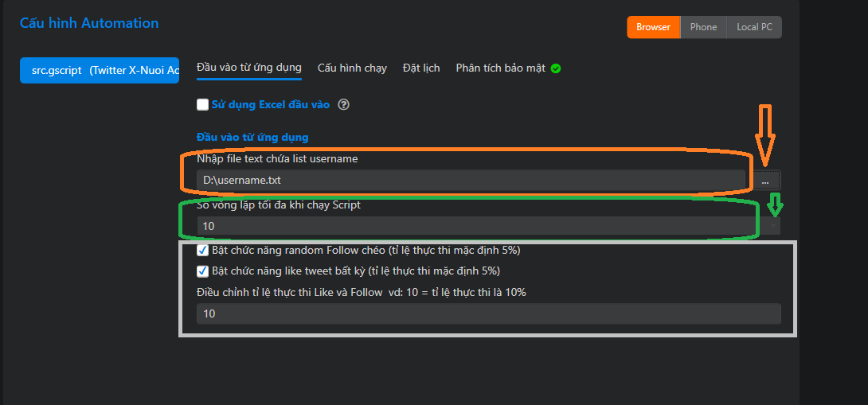868x405 pixels.
Task: Go to the 'Đặt lịch' tab
Action: point(421,68)
